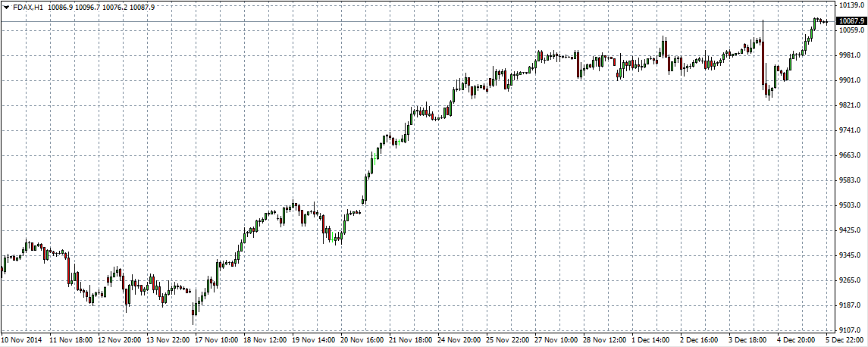Click the 10139.0 price scale label
This screenshot has height=347, width=868.
(x=849, y=5)
